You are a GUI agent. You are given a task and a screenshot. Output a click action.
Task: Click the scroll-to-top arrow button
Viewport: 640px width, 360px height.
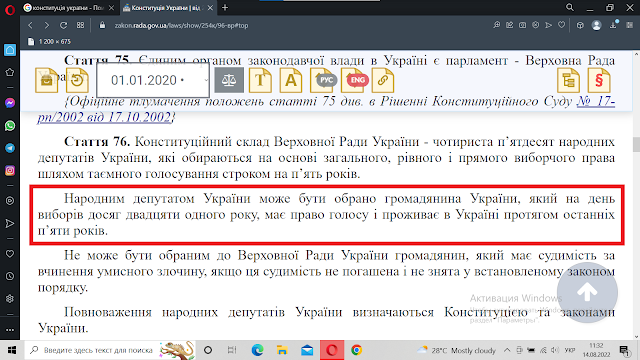587,293
